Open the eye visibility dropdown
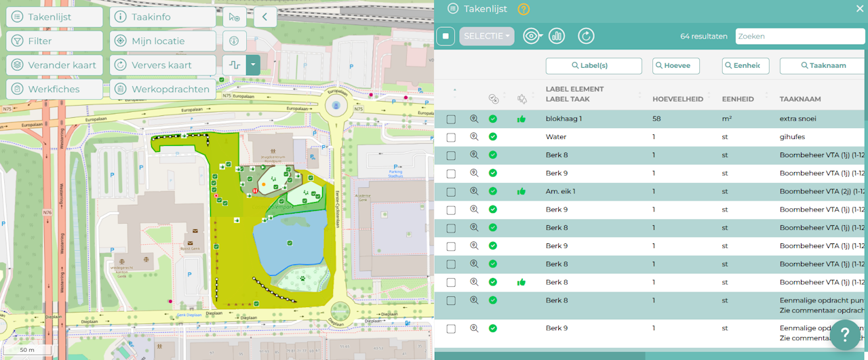The image size is (868, 360). pyautogui.click(x=532, y=36)
